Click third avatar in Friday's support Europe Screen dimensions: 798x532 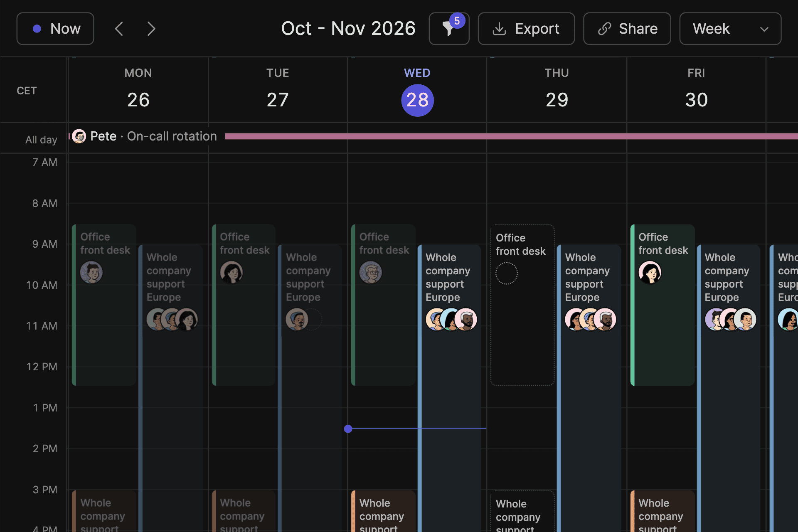(745, 319)
